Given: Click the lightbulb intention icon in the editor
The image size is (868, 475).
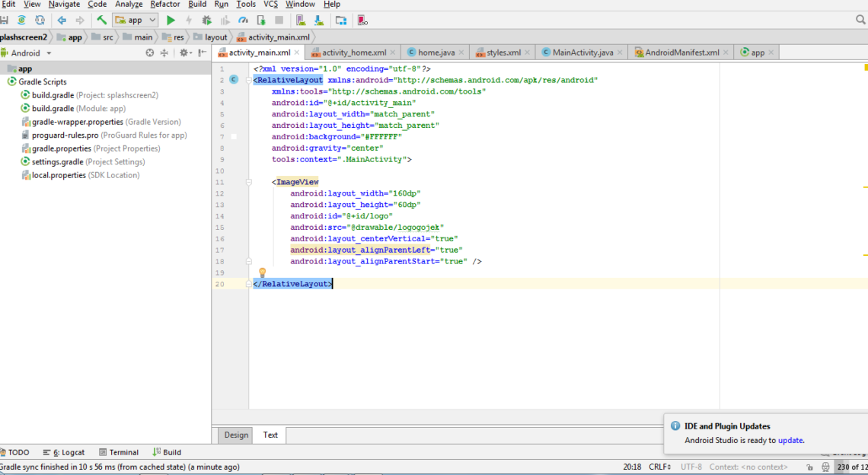Looking at the screenshot, I should tap(262, 273).
